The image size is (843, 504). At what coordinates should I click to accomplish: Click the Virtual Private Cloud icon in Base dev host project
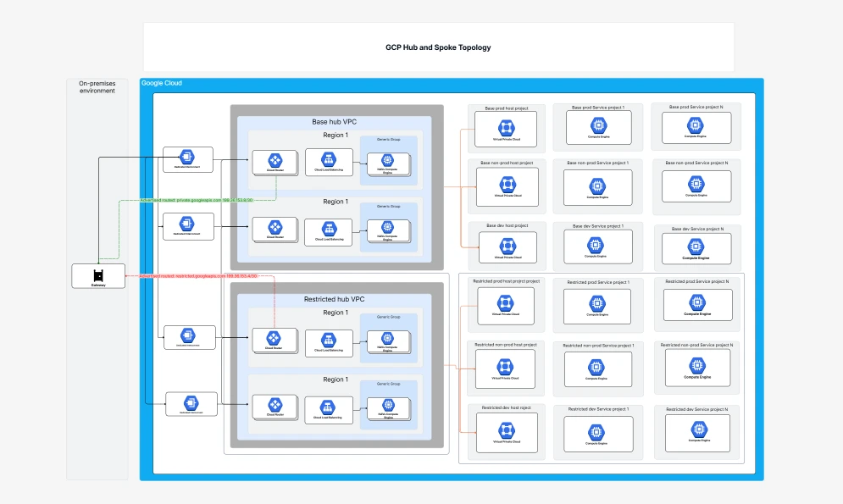(507, 246)
